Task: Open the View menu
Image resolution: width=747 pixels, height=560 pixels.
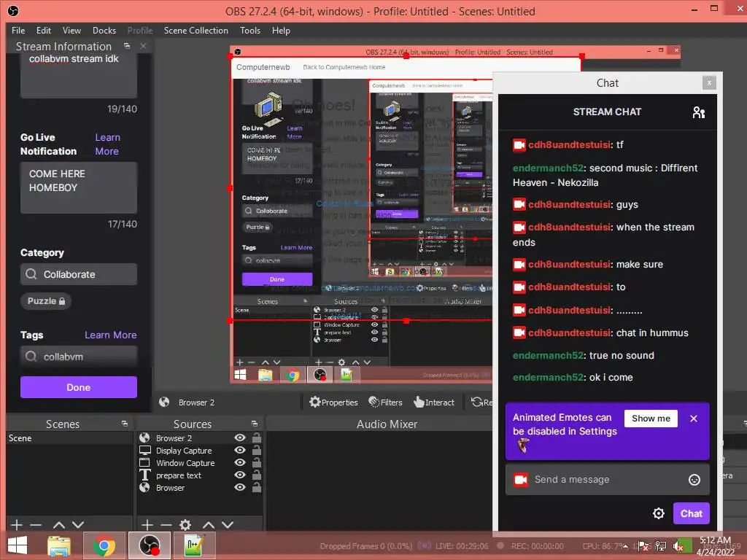Action: pyautogui.click(x=71, y=31)
